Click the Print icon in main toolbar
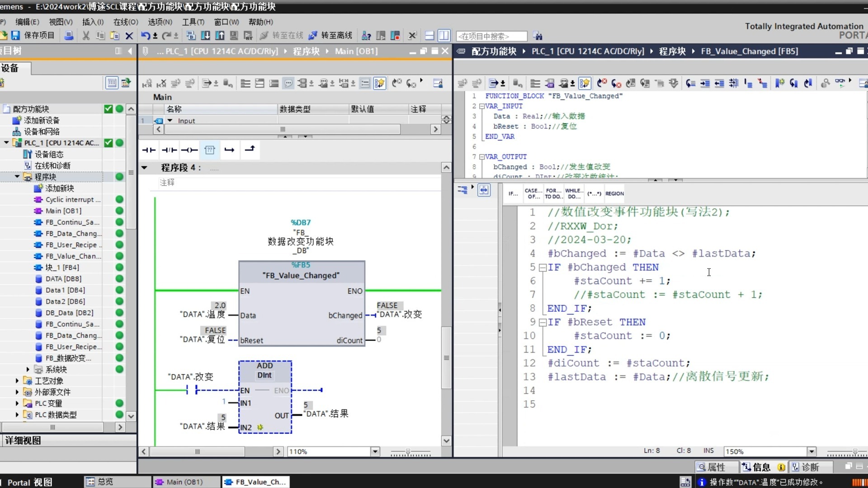Image resolution: width=868 pixels, height=488 pixels. click(x=69, y=35)
